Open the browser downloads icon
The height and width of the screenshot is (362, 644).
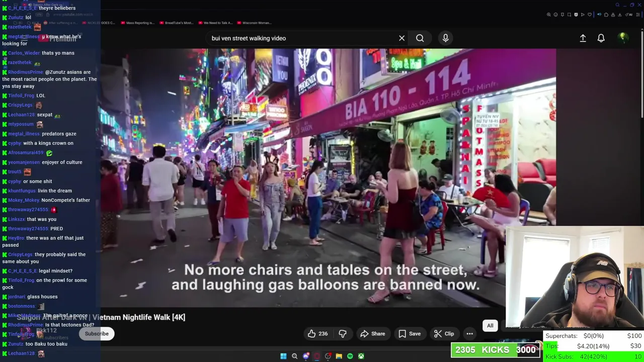[620, 15]
